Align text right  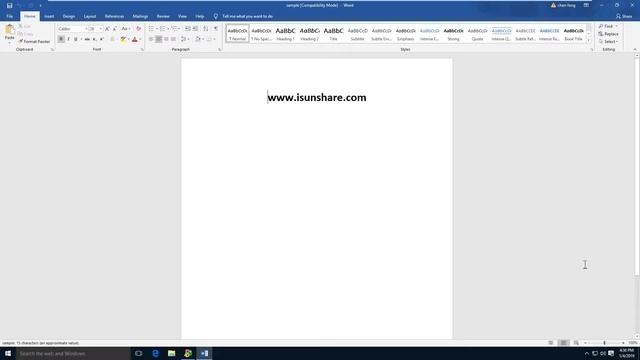tap(166, 39)
